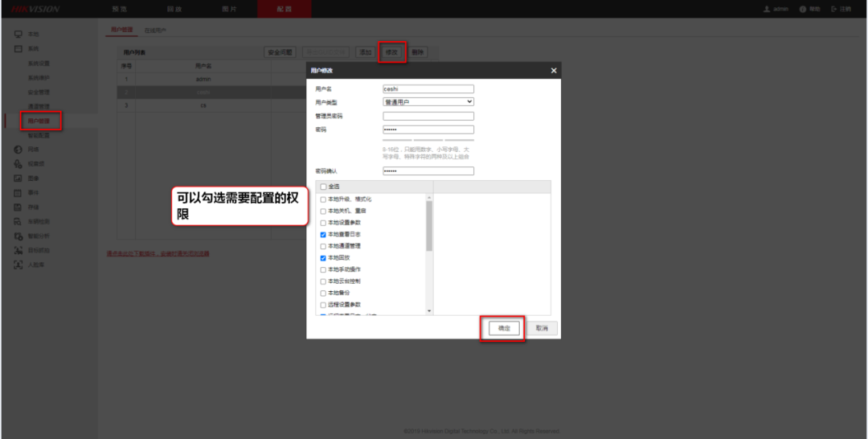The image size is (868, 439).
Task: Collapse the 系统 section in sidebar
Action: [18, 49]
